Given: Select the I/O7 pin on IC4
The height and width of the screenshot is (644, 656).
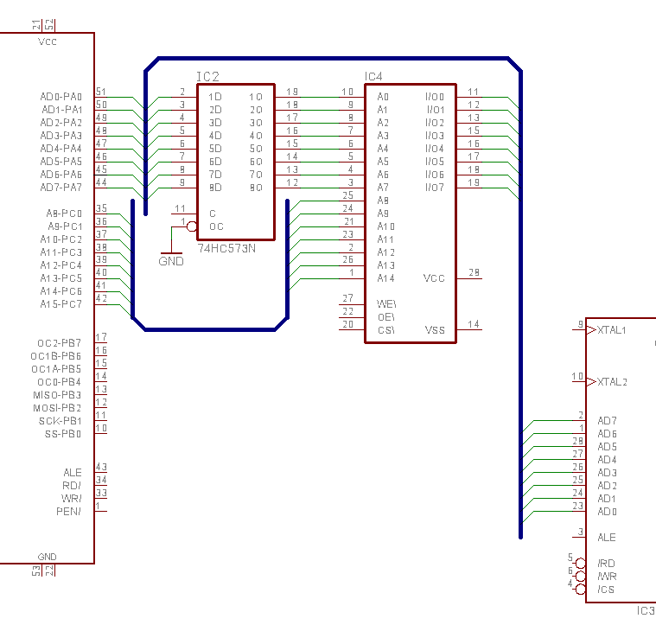Looking at the screenshot, I should (x=435, y=188).
